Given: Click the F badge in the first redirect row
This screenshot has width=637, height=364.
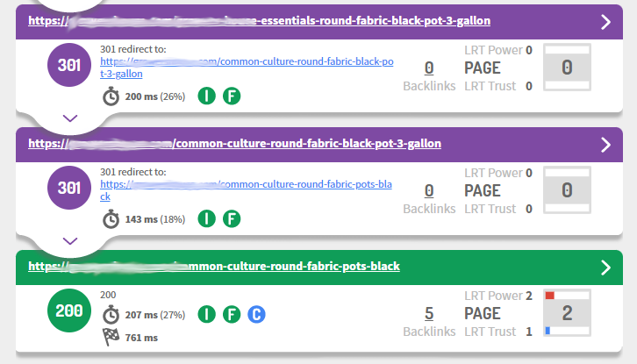Looking at the screenshot, I should (232, 96).
